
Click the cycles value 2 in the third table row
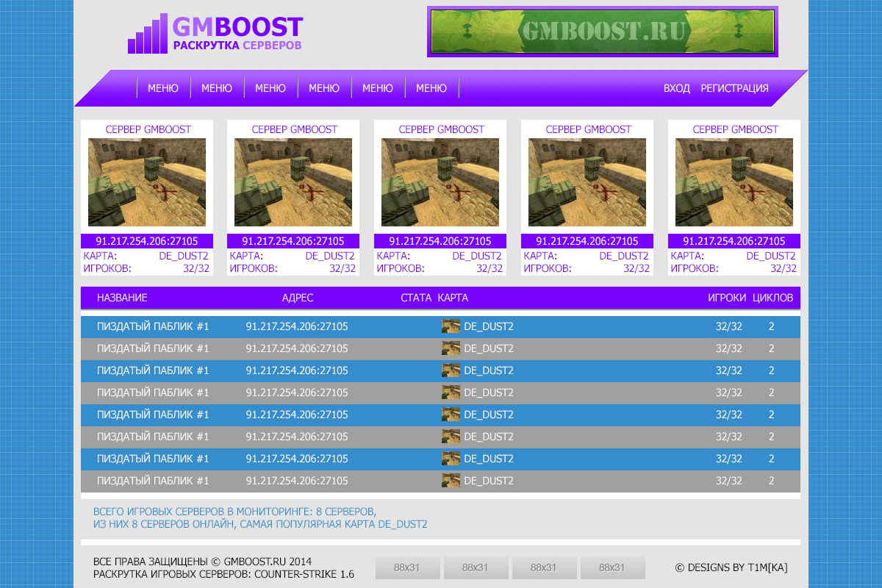772,370
